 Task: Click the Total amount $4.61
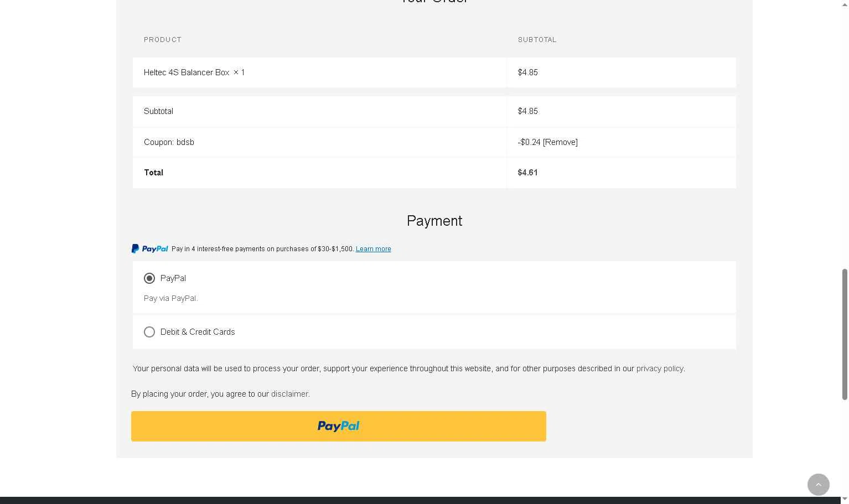pos(527,173)
